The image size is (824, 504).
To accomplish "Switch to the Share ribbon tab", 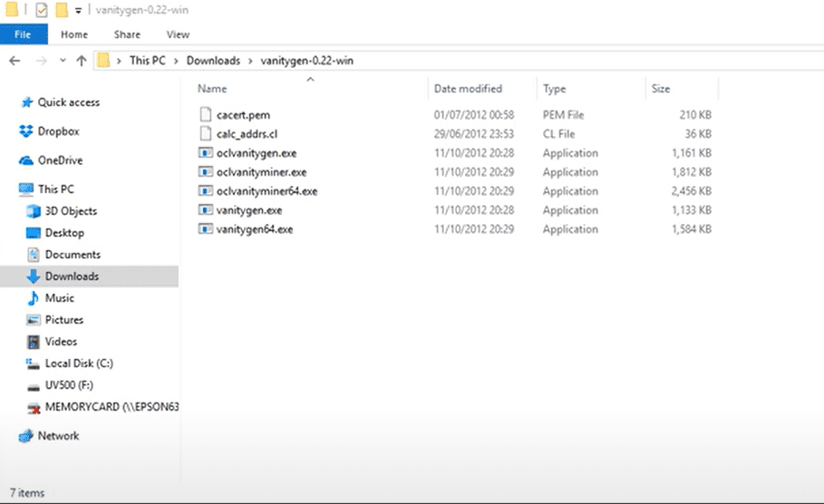I will click(x=127, y=34).
